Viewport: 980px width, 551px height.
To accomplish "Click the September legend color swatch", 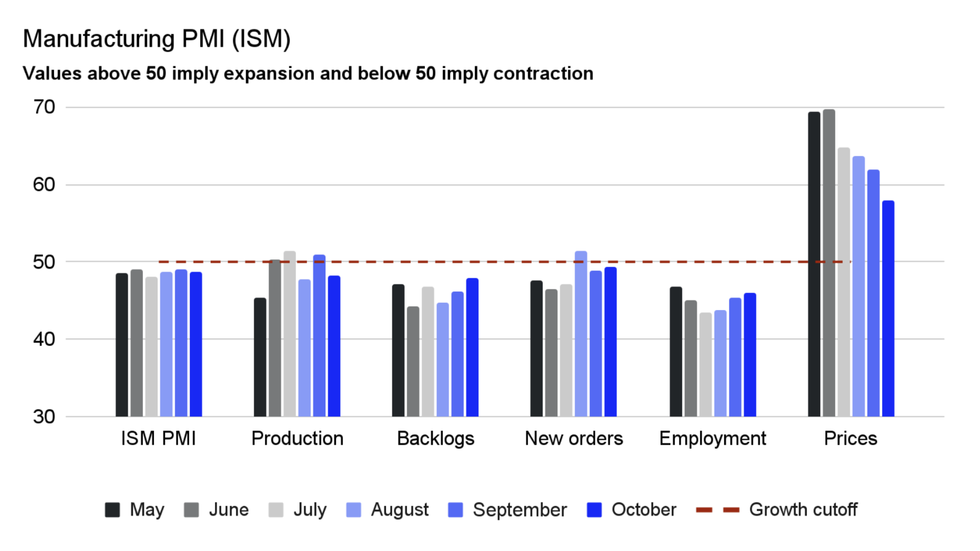I will [x=456, y=510].
